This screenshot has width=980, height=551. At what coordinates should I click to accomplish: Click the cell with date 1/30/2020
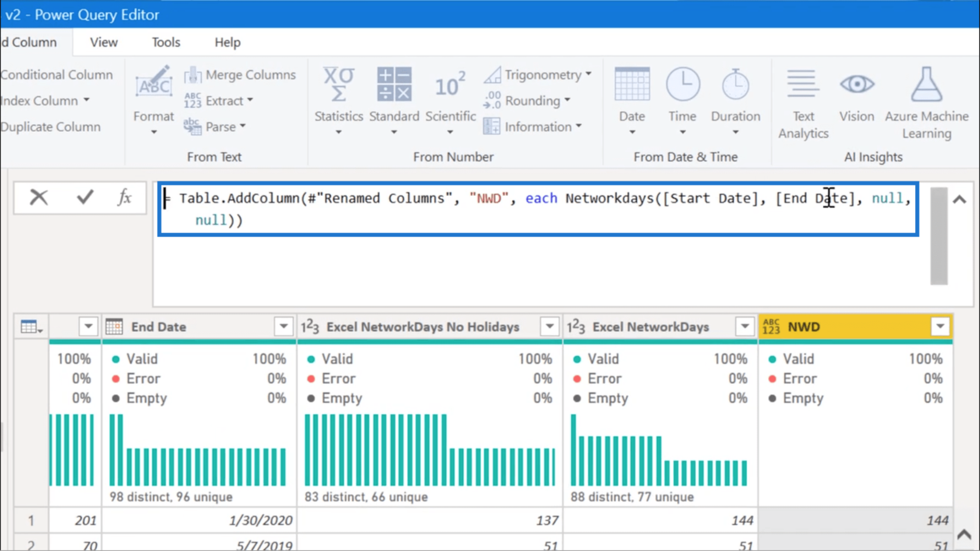199,520
